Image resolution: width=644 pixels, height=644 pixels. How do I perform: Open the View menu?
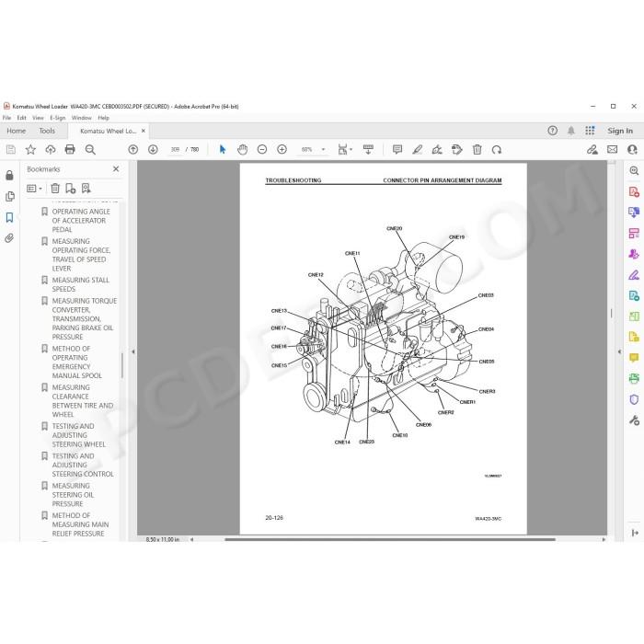coord(38,118)
